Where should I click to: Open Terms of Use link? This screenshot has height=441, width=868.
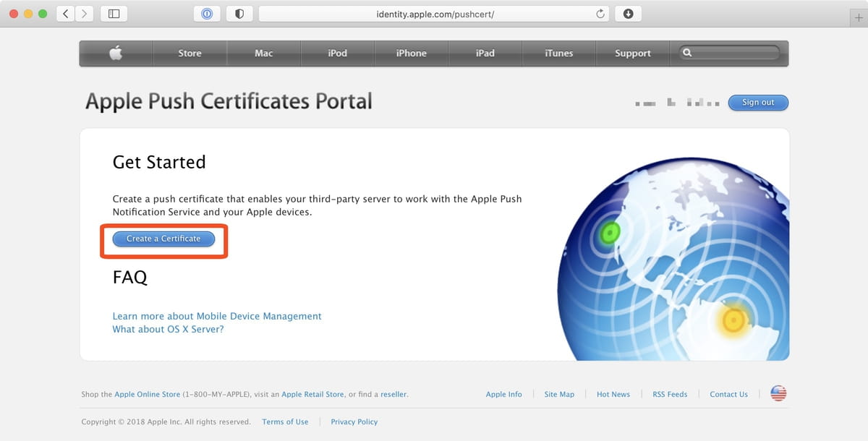coord(285,422)
